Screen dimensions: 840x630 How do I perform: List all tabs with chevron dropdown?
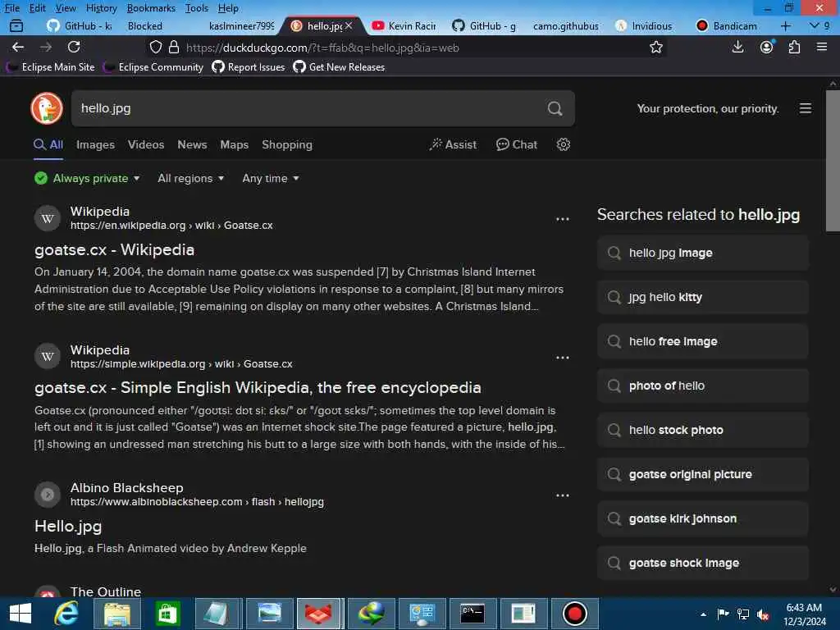(815, 25)
